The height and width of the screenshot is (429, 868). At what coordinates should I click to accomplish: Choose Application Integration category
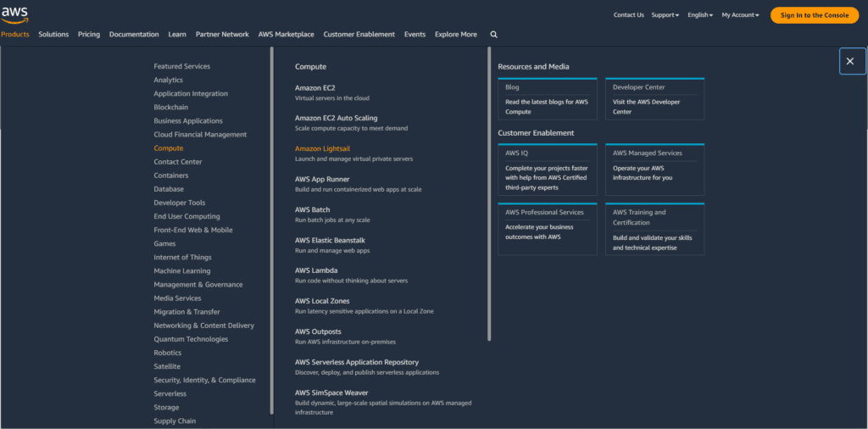pyautogui.click(x=191, y=93)
